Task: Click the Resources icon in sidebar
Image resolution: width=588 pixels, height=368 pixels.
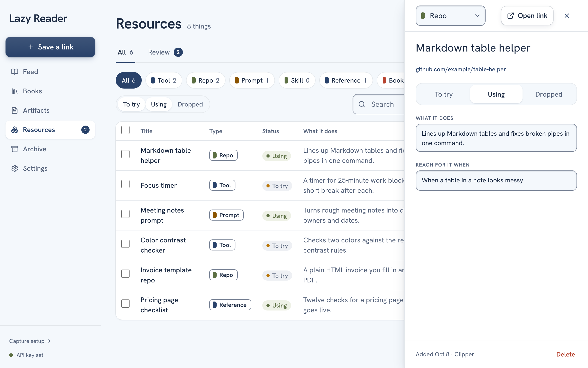Action: pos(14,130)
